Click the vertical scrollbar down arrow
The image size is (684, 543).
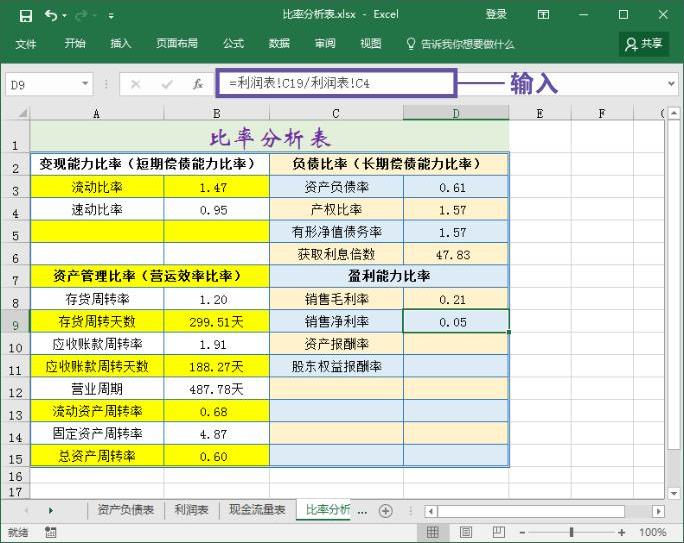(674, 493)
